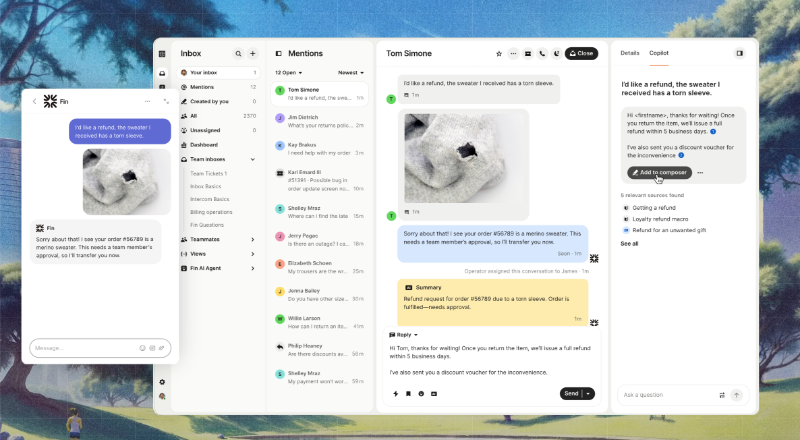This screenshot has height=440, width=800.
Task: Expand the Fin messenger window
Action: pos(166,102)
